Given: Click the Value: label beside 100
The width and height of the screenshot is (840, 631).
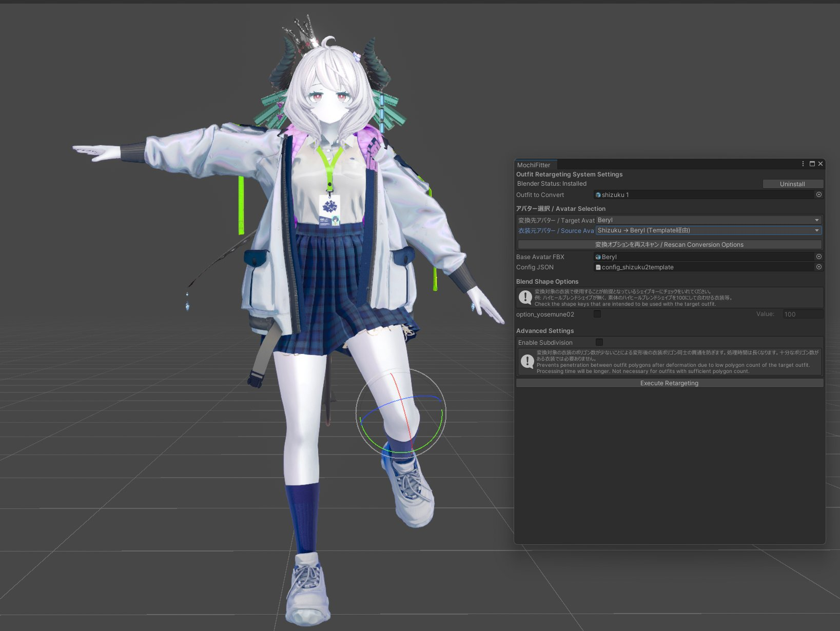Looking at the screenshot, I should [765, 314].
